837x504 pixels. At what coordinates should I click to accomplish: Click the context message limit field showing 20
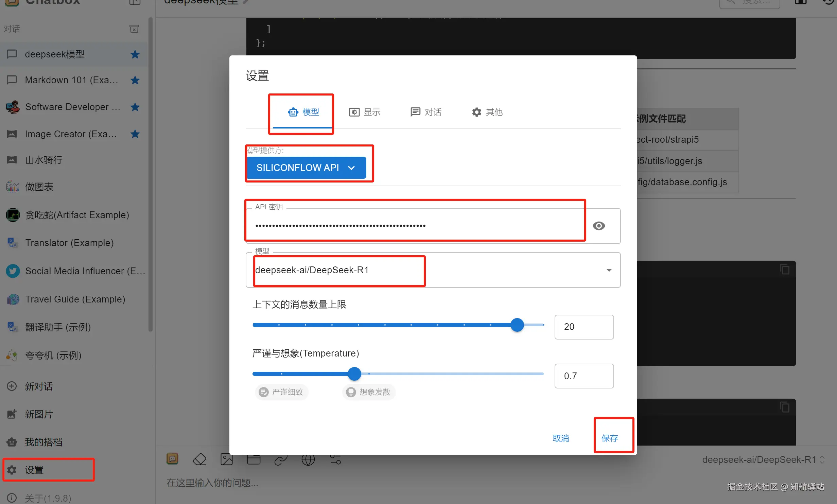[584, 327]
